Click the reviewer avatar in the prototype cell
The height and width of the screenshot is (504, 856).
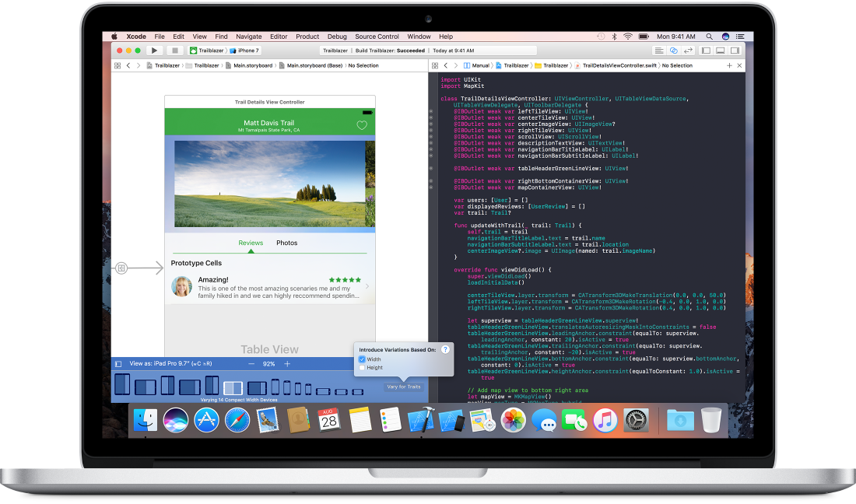click(x=182, y=286)
